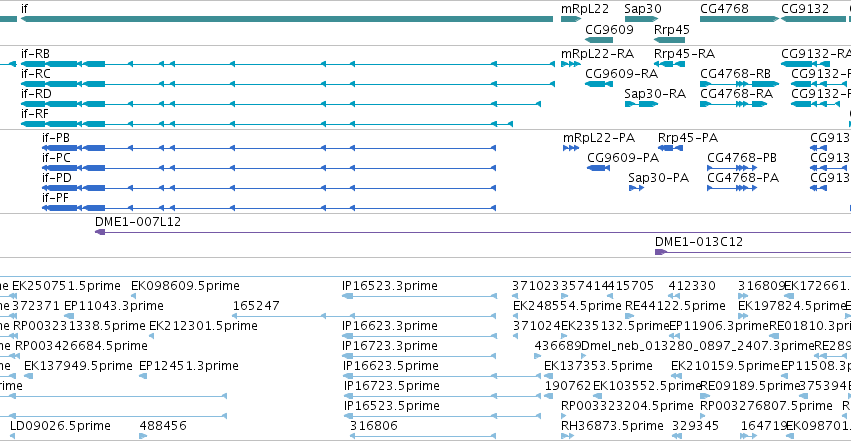The height and width of the screenshot is (441, 851).
Task: Select the if-RC transcript label
Action: click(x=36, y=74)
